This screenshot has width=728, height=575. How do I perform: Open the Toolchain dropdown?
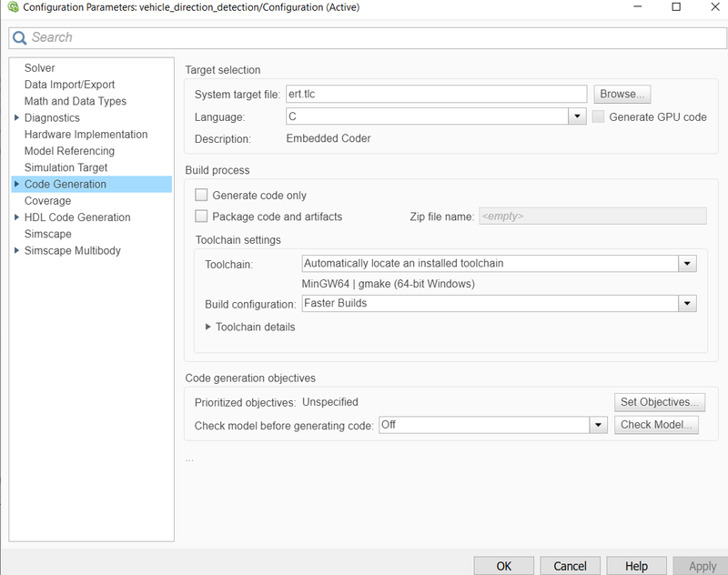[687, 264]
